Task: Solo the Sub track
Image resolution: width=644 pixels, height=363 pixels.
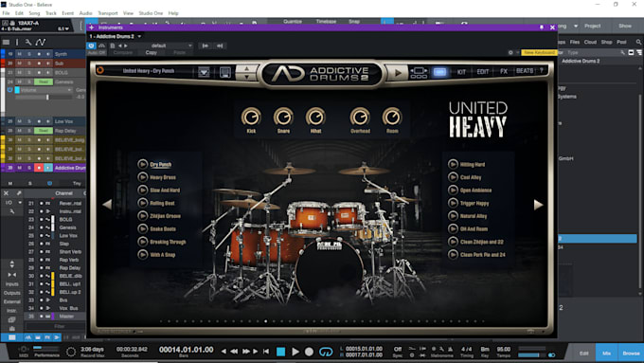Action: (29, 64)
